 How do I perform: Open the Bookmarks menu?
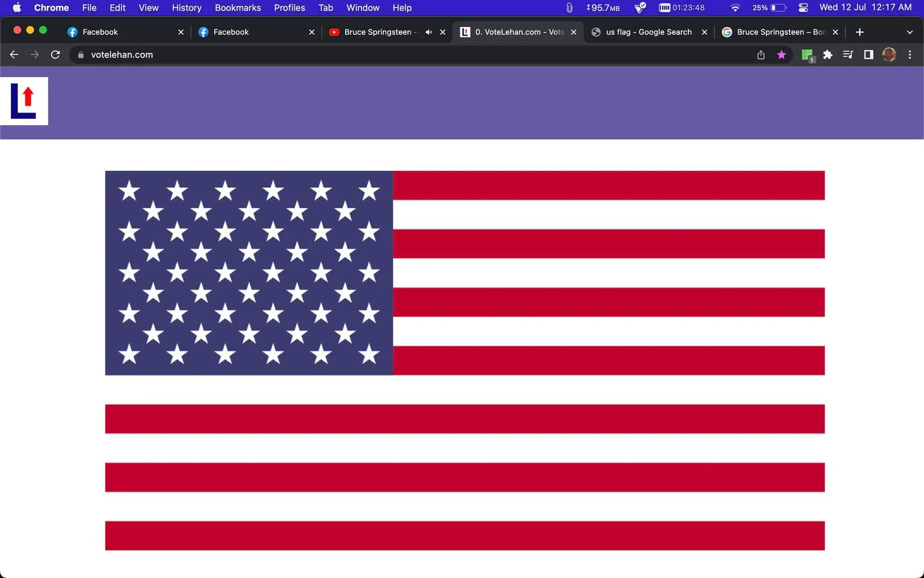tap(238, 8)
